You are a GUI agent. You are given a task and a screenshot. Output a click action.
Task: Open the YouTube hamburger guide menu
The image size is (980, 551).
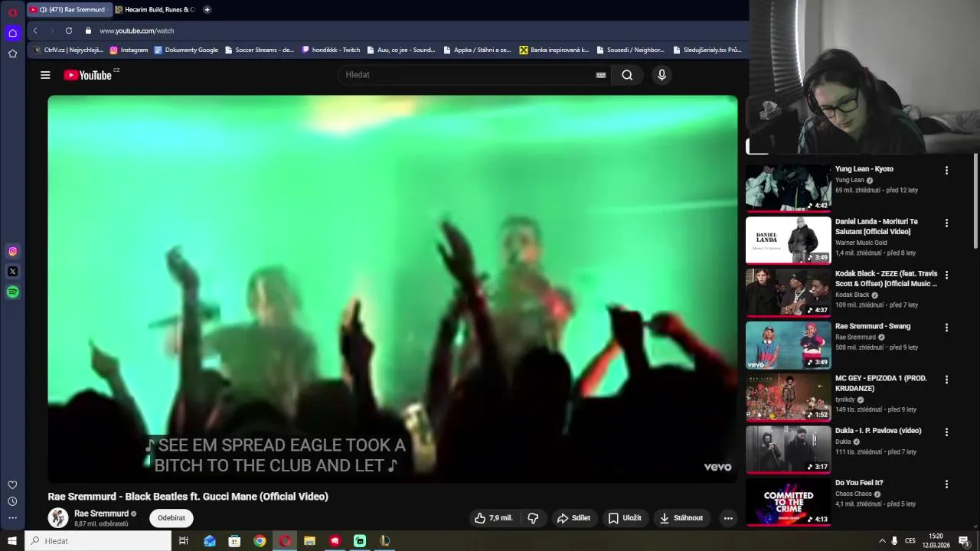(45, 75)
